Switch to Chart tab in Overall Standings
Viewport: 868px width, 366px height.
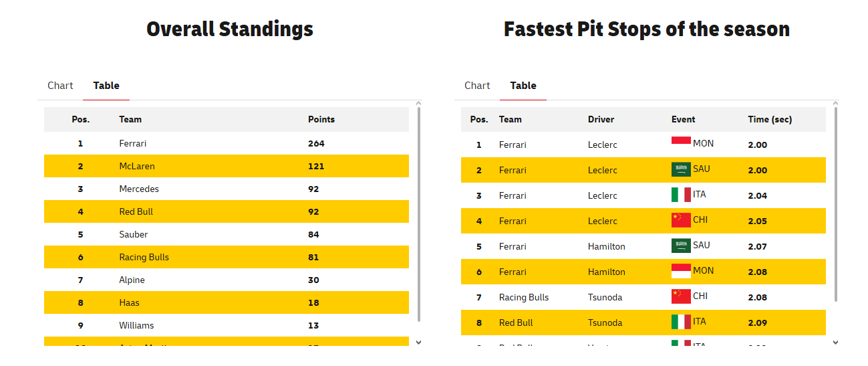pos(60,86)
